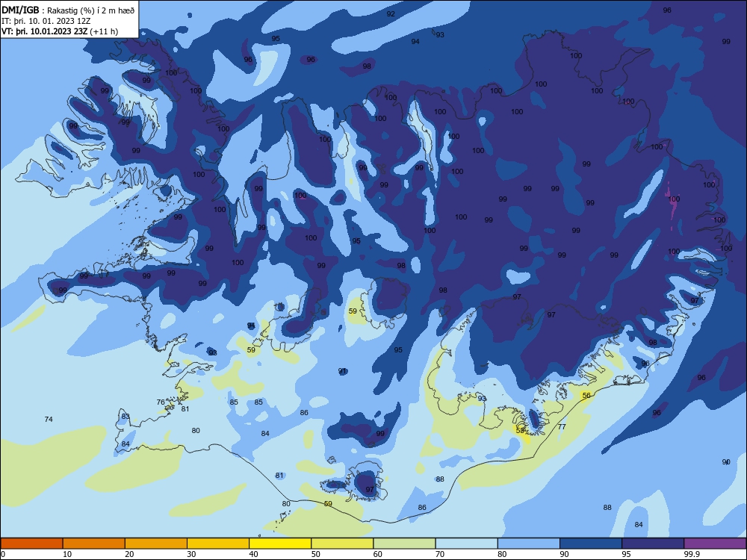Click the '92' humidity value on the map

point(391,13)
